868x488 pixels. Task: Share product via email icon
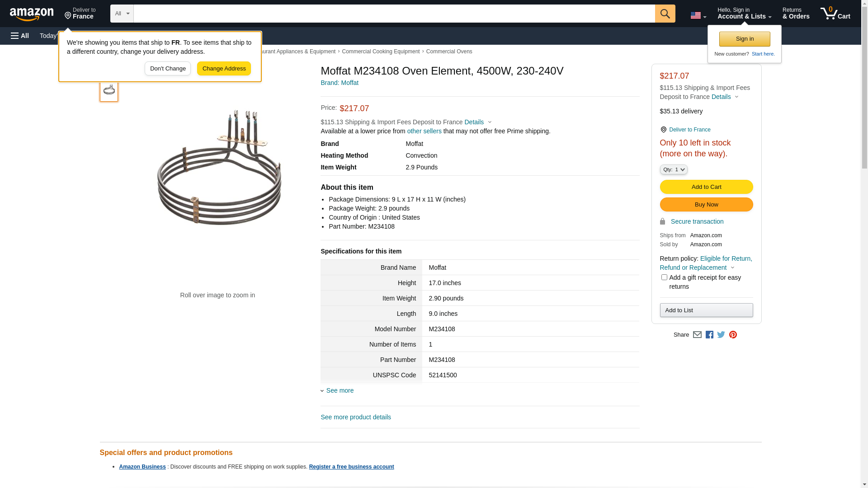pyautogui.click(x=697, y=335)
